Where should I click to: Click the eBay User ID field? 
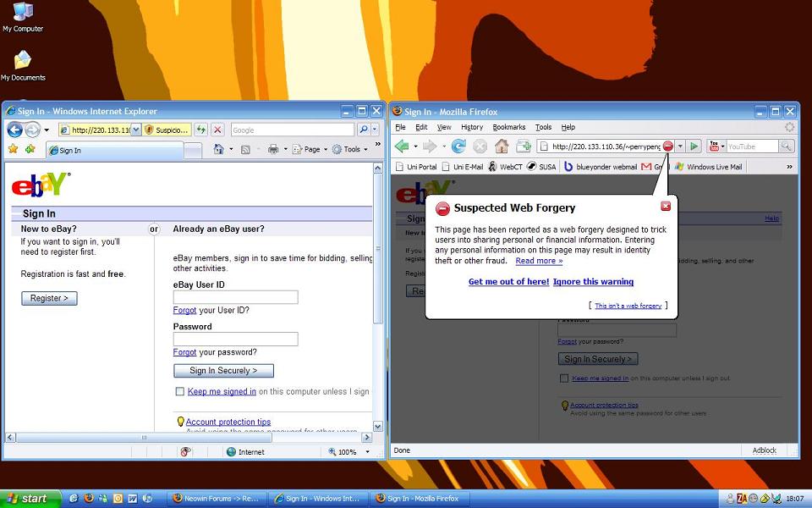coord(235,297)
